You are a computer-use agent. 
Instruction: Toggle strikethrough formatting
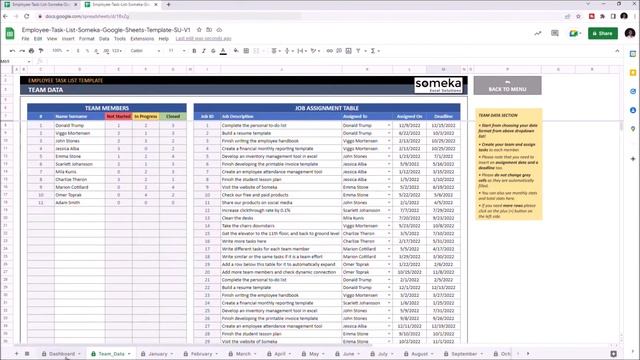click(x=213, y=51)
